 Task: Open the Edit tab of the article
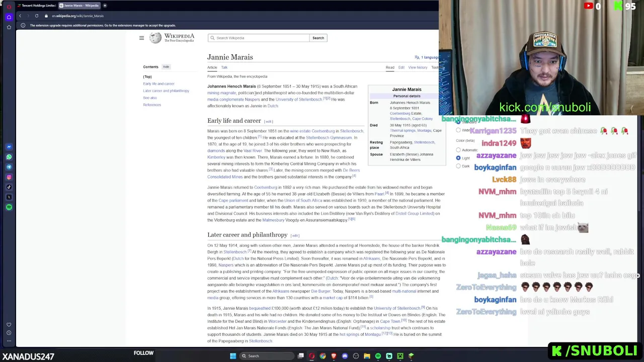point(401,67)
